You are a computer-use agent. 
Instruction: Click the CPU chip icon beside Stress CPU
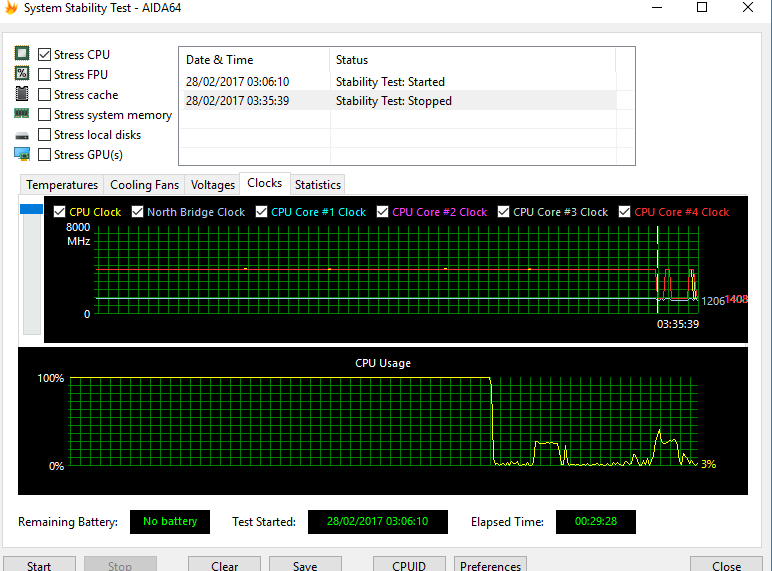22,53
